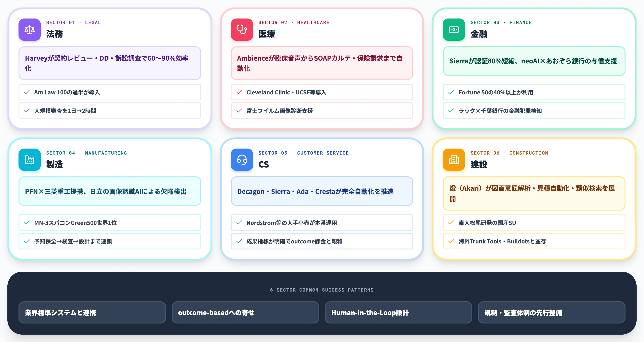Click checkmark beside 富士フイルム画像診断支援
644x342 pixels.
click(239, 111)
